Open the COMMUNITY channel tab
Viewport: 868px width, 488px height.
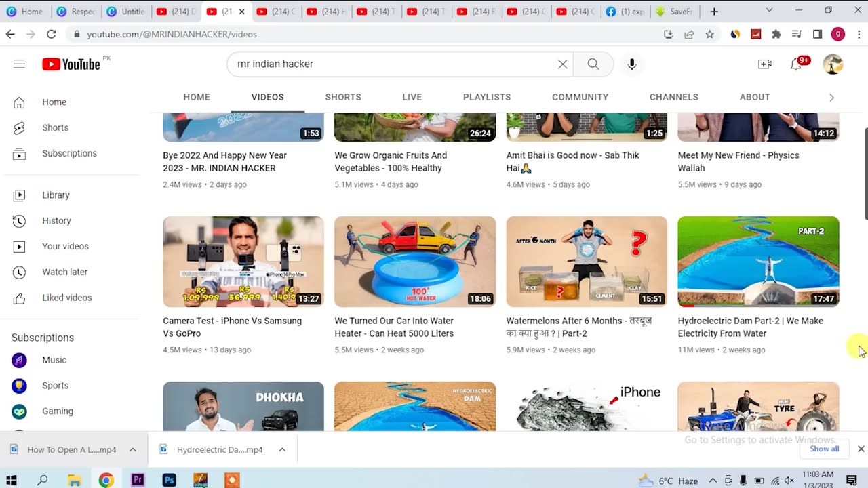coord(580,97)
